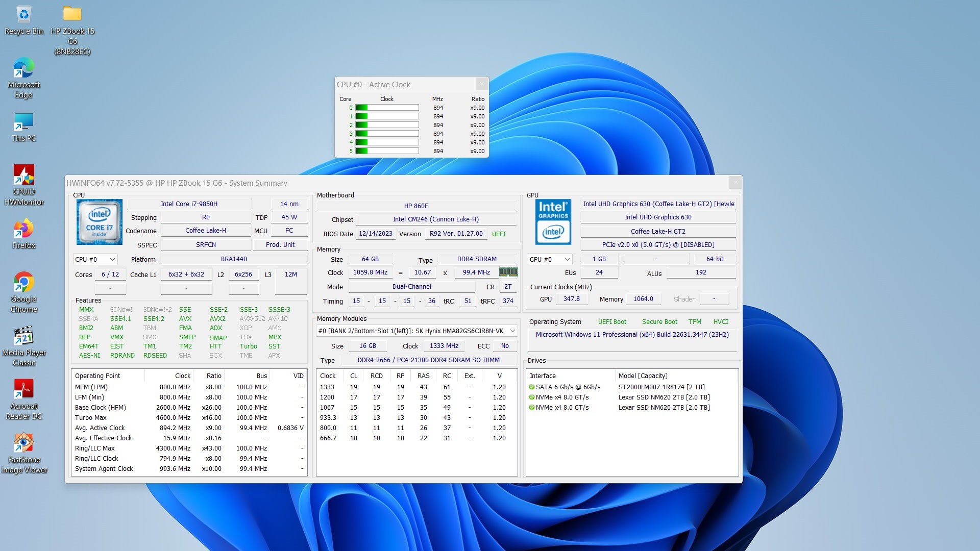
Task: Select the 666.7 memory timing row
Action: 416,438
